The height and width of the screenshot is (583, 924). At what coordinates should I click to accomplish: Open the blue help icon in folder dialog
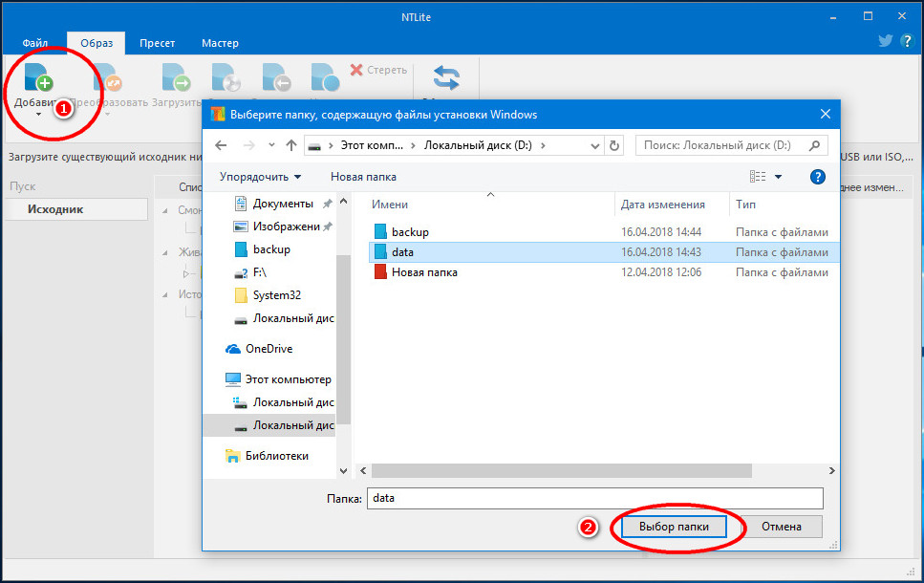[x=817, y=176]
